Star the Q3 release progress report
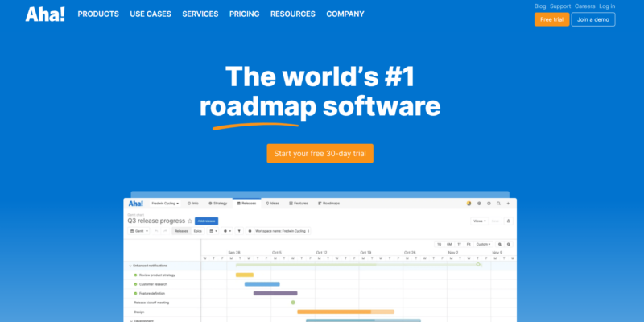 click(x=190, y=221)
